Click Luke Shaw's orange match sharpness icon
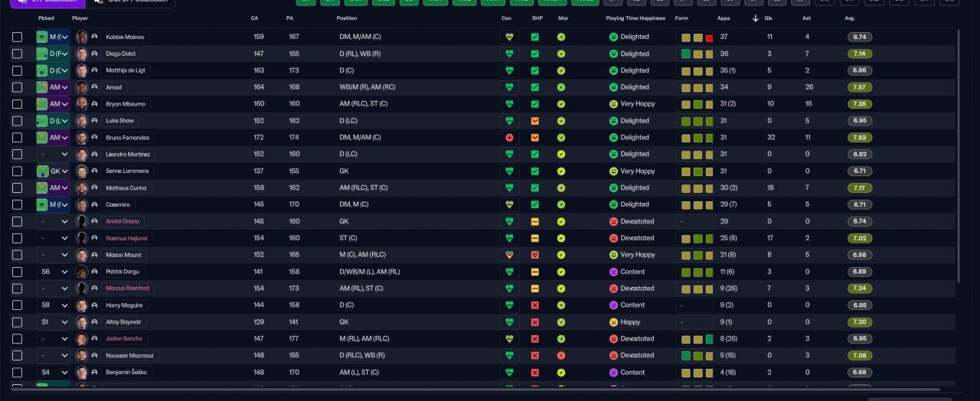980x401 pixels. point(535,121)
